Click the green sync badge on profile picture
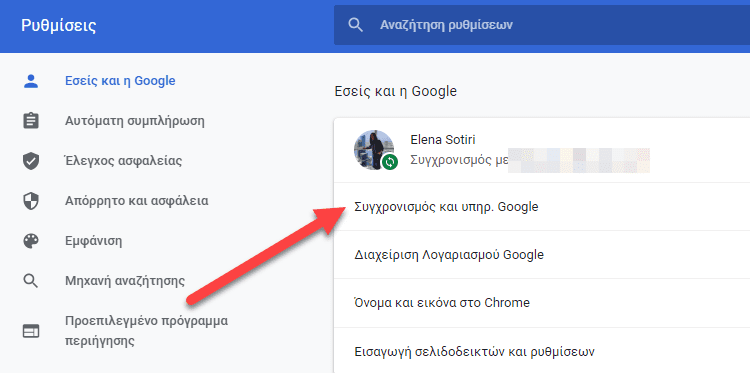Image resolution: width=750 pixels, height=373 pixels. tap(390, 163)
